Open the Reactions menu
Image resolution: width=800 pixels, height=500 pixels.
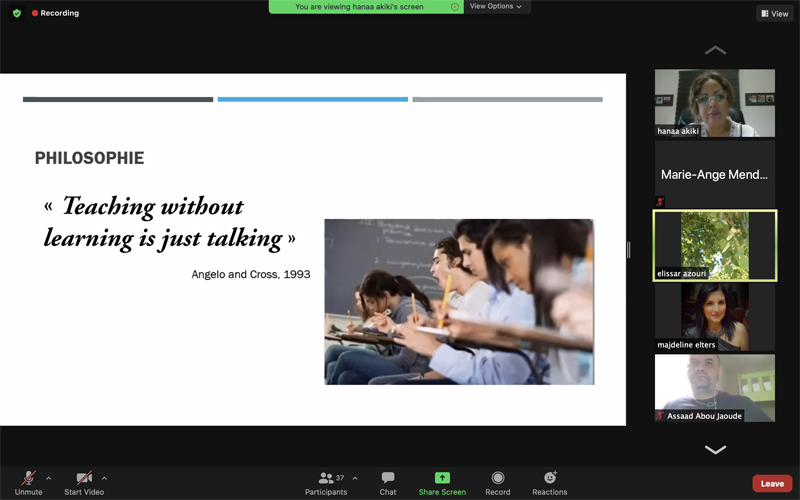tap(550, 478)
